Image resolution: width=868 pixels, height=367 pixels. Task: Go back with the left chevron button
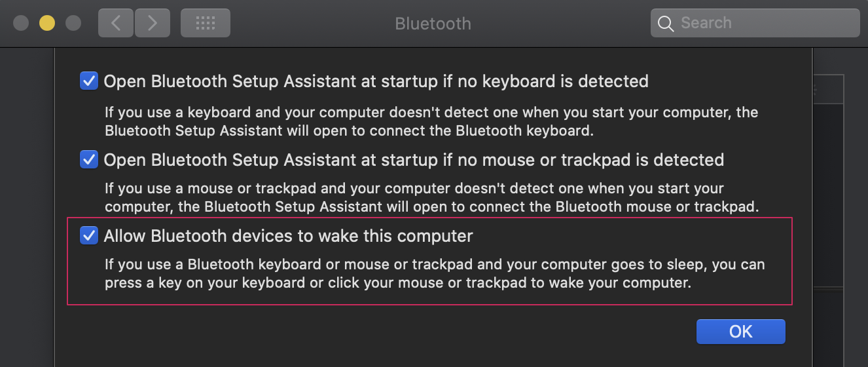(x=116, y=23)
